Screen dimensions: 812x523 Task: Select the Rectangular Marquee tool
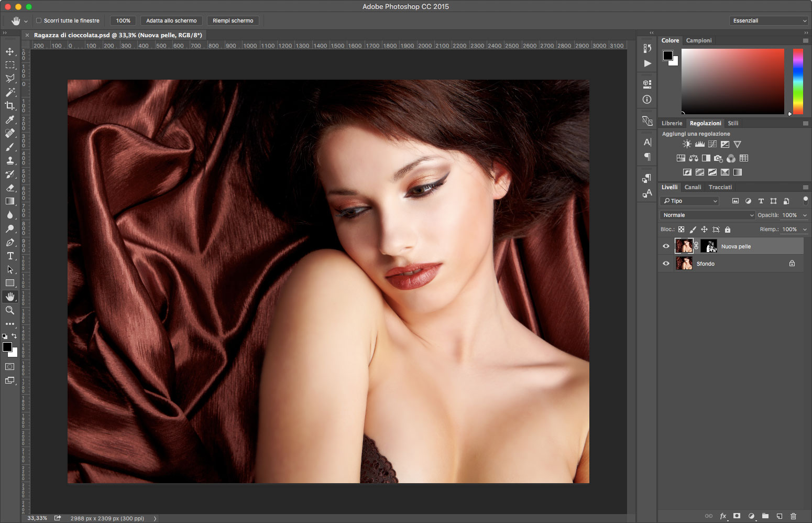10,65
